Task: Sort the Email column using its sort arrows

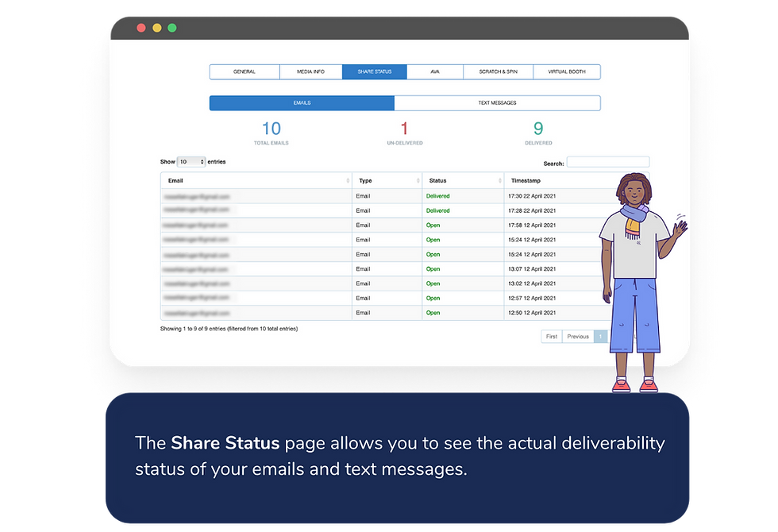Action: 349,180
